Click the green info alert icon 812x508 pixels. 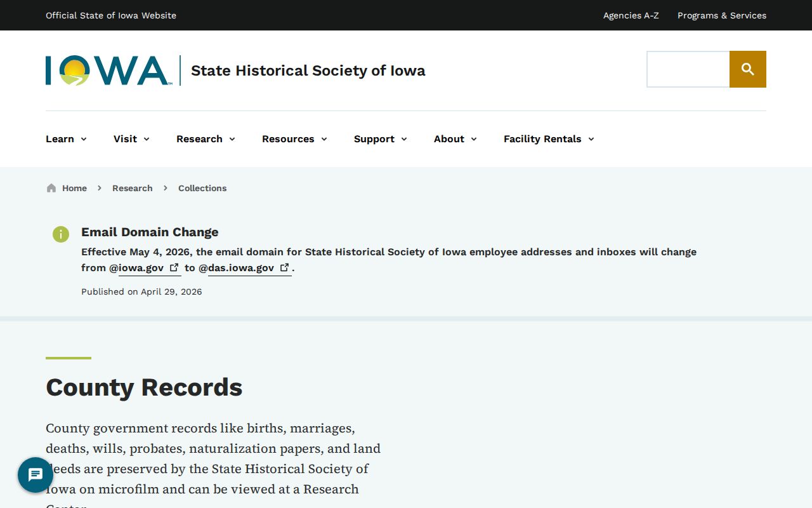tap(61, 234)
